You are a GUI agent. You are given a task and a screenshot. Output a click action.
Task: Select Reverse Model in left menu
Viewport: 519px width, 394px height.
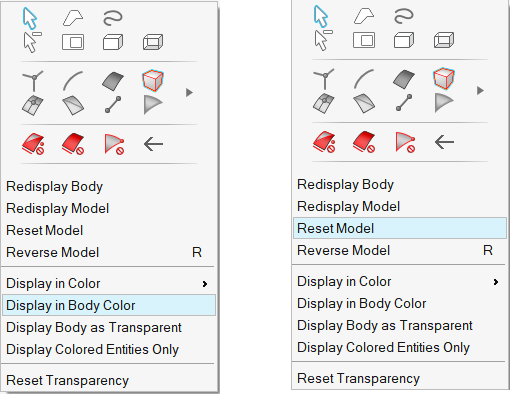pyautogui.click(x=109, y=252)
